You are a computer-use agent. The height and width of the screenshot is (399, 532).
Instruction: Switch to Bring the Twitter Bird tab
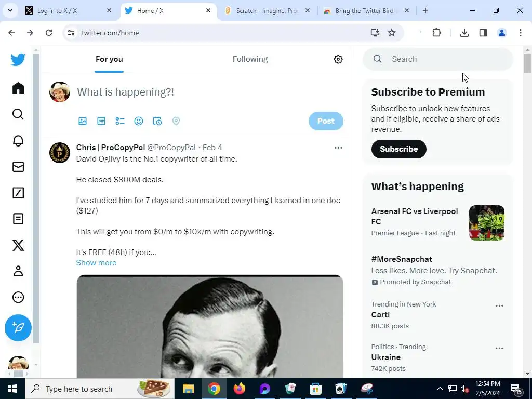pos(367,10)
